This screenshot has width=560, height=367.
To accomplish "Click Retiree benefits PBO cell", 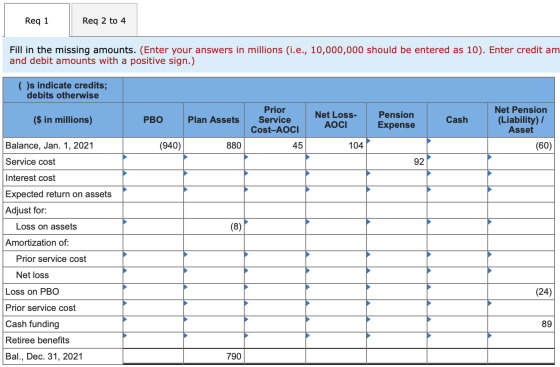I will click(153, 340).
